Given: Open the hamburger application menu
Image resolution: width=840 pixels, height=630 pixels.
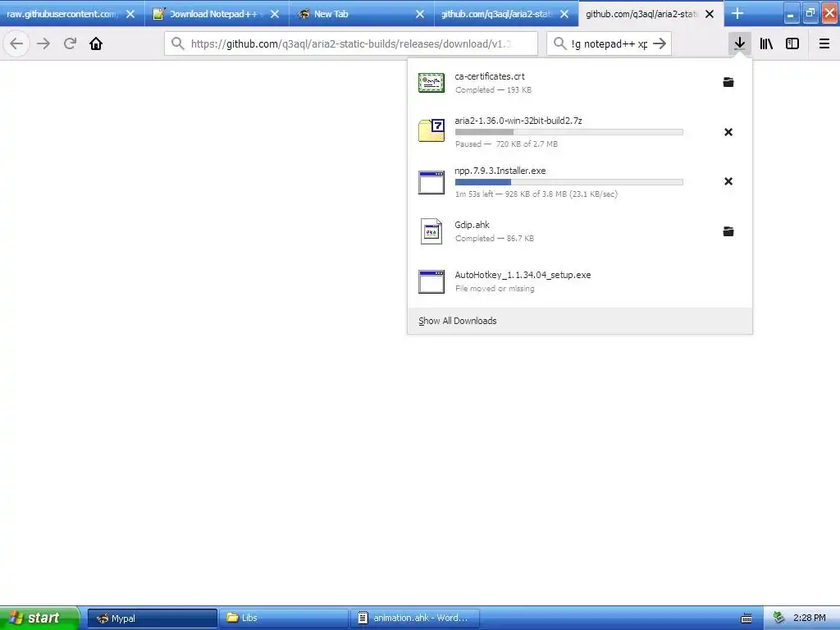Looking at the screenshot, I should 824,43.
